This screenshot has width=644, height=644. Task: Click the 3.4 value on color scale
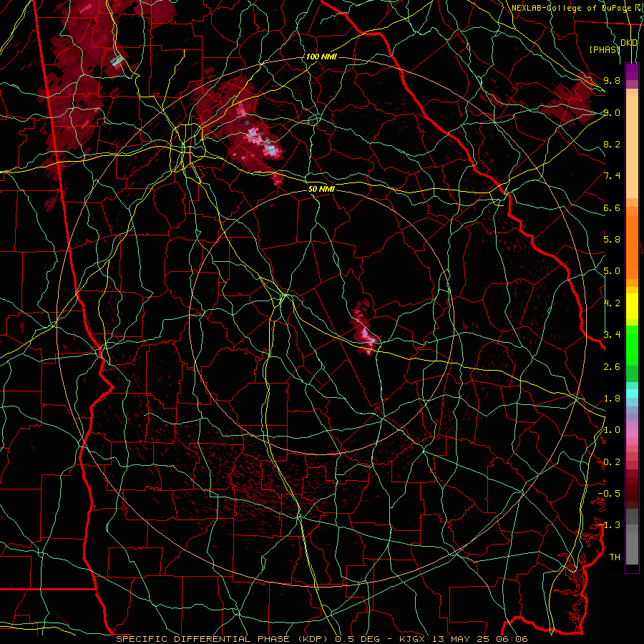[612, 335]
